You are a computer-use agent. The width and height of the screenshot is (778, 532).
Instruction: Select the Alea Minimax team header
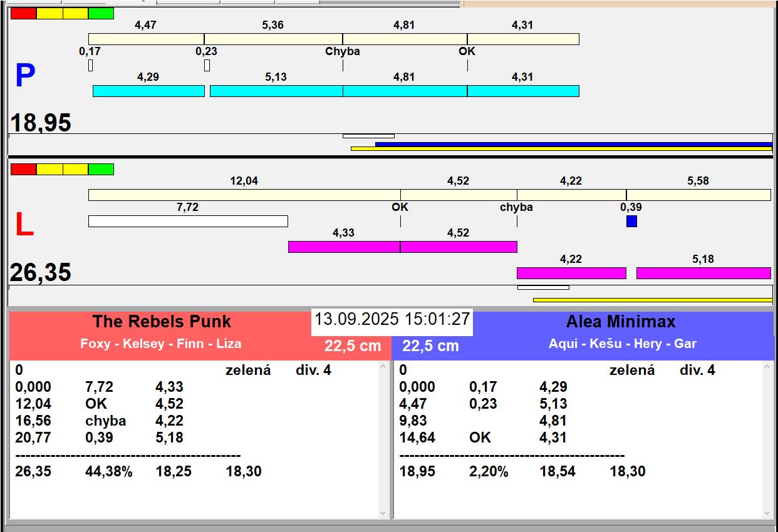coord(620,322)
